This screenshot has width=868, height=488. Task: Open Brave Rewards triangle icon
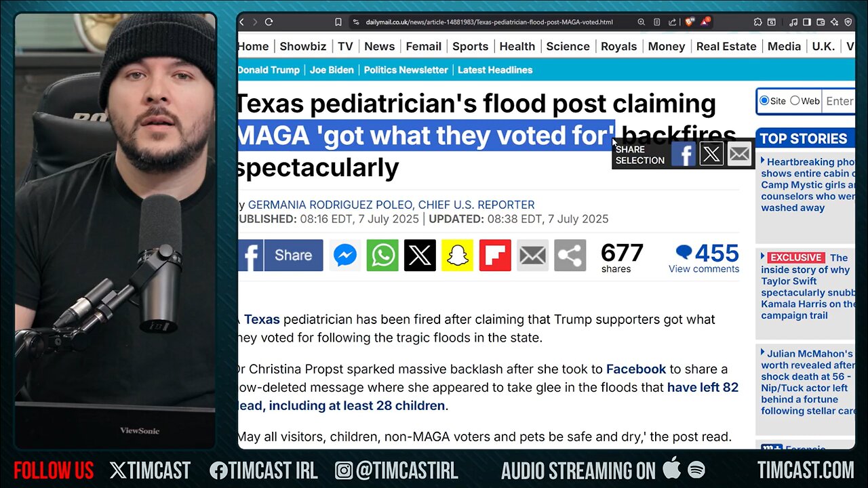(x=706, y=22)
